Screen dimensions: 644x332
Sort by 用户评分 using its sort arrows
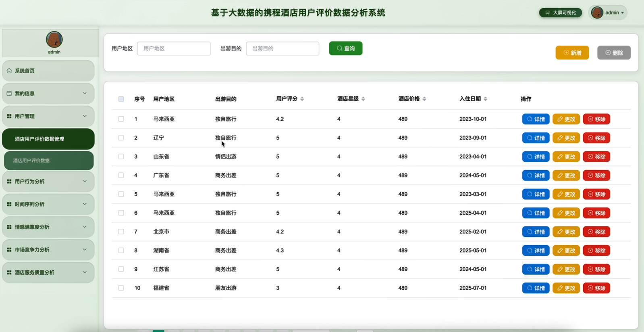tap(302, 99)
